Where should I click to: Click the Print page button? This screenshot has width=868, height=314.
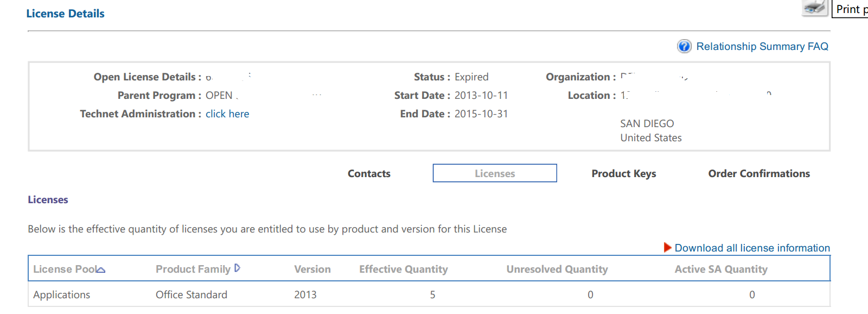[850, 9]
